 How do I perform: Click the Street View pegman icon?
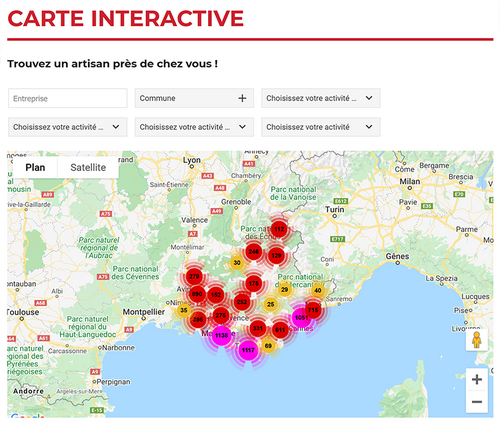tap(477, 340)
